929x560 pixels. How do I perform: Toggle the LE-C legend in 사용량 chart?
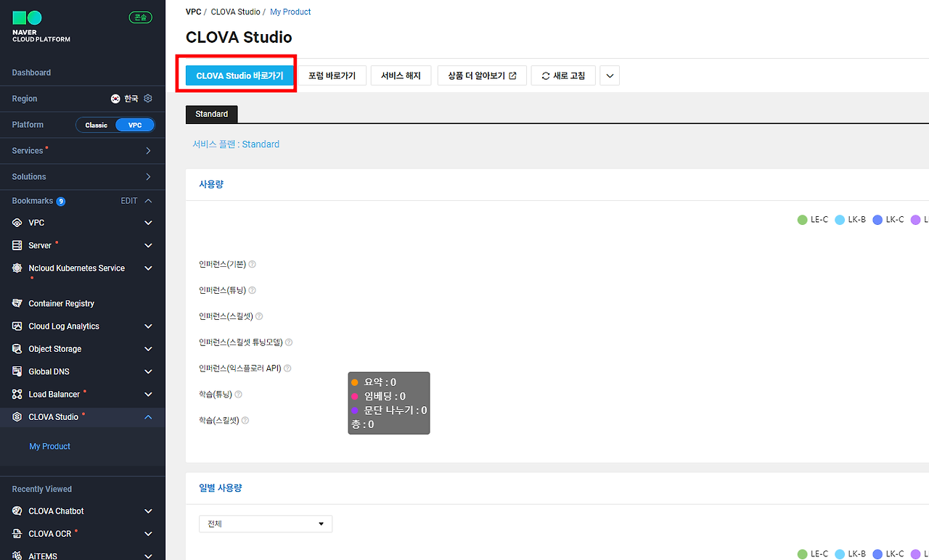(x=813, y=220)
